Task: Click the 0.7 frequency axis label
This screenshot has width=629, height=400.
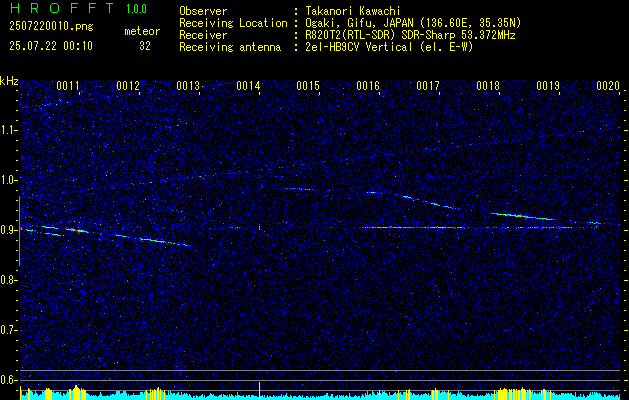Action: [8, 330]
